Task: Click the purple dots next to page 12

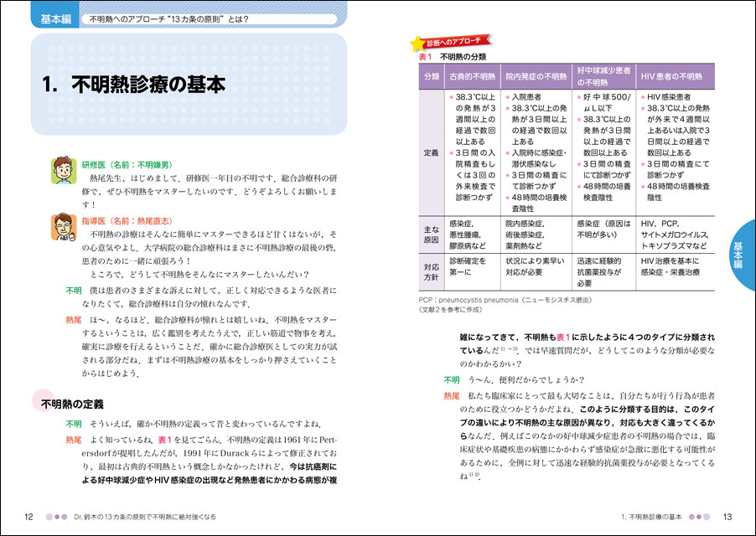Action: pyautogui.click(x=56, y=517)
